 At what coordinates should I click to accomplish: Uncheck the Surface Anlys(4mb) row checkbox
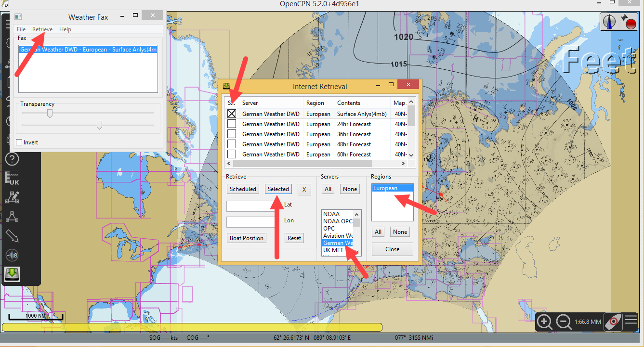point(232,114)
